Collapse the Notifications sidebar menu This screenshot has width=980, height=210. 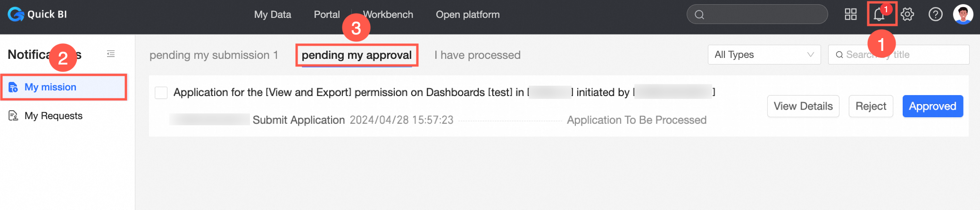[x=111, y=54]
